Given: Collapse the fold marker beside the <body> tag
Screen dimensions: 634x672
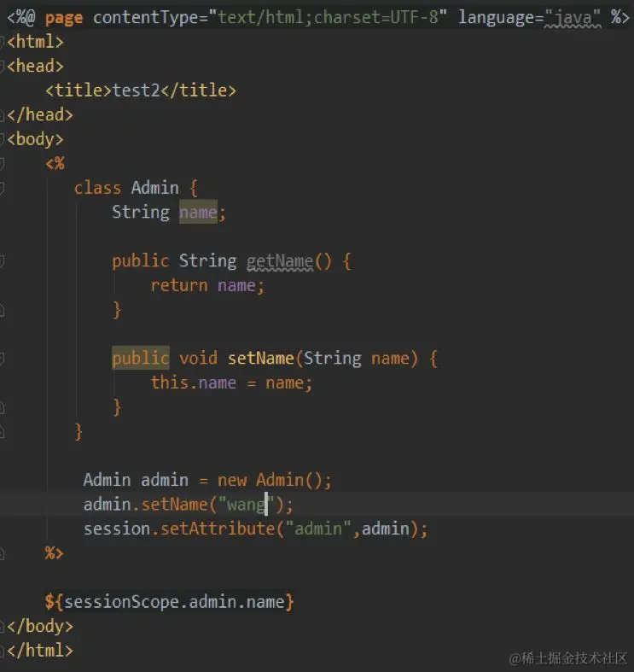Looking at the screenshot, I should (x=2, y=139).
